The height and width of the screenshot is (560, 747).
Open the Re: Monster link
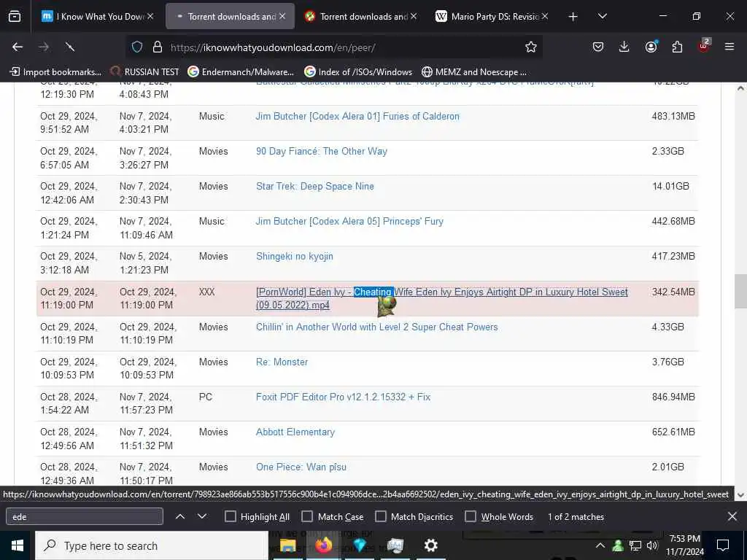click(x=282, y=362)
